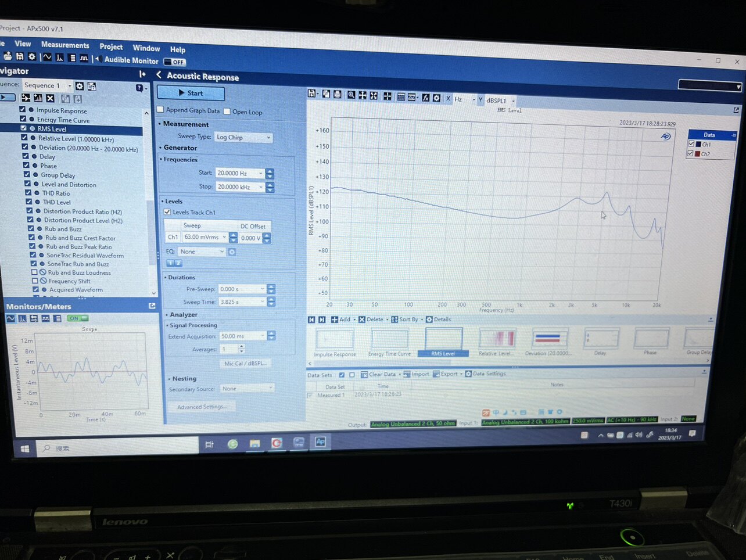
Task: Select the pan arrows tool on graph toolbar
Action: tap(363, 95)
